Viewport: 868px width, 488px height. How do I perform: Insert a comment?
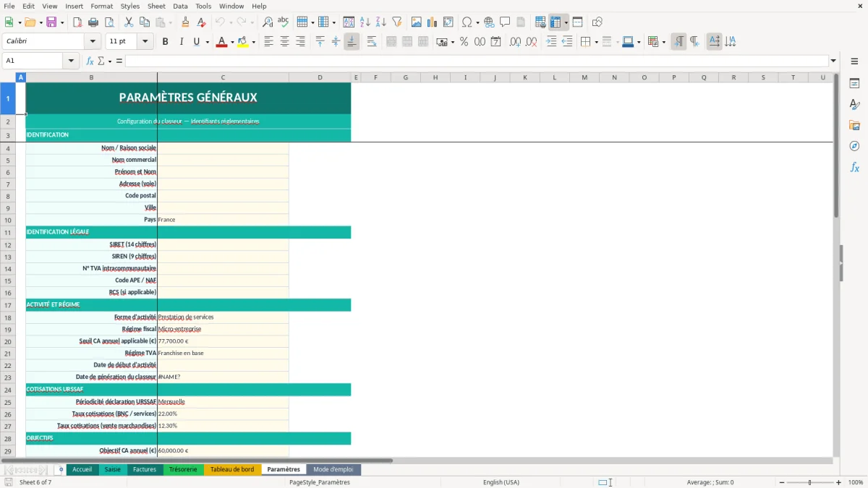click(505, 22)
